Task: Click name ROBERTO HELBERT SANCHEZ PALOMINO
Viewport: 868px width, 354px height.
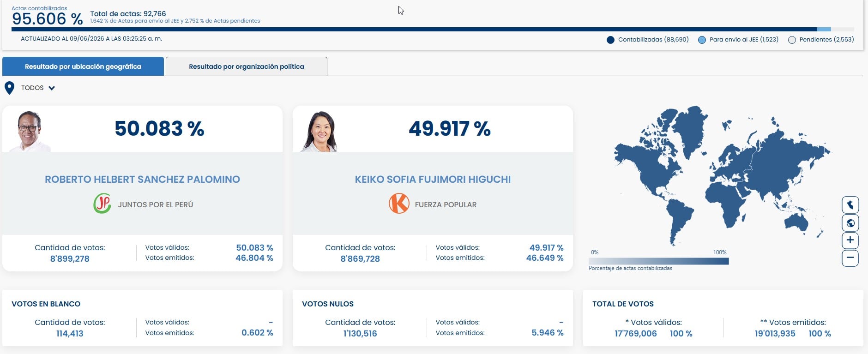Action: tap(142, 179)
